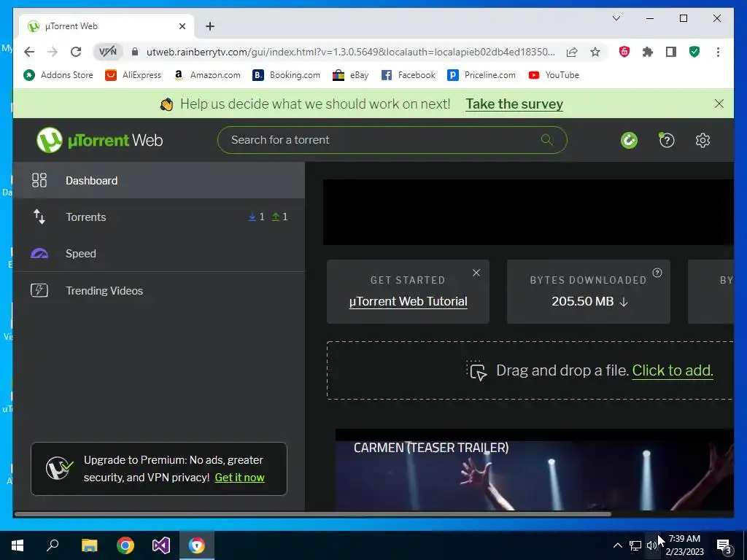Open AliExpress bookmark
Screen dimensions: 747x560
133,75
